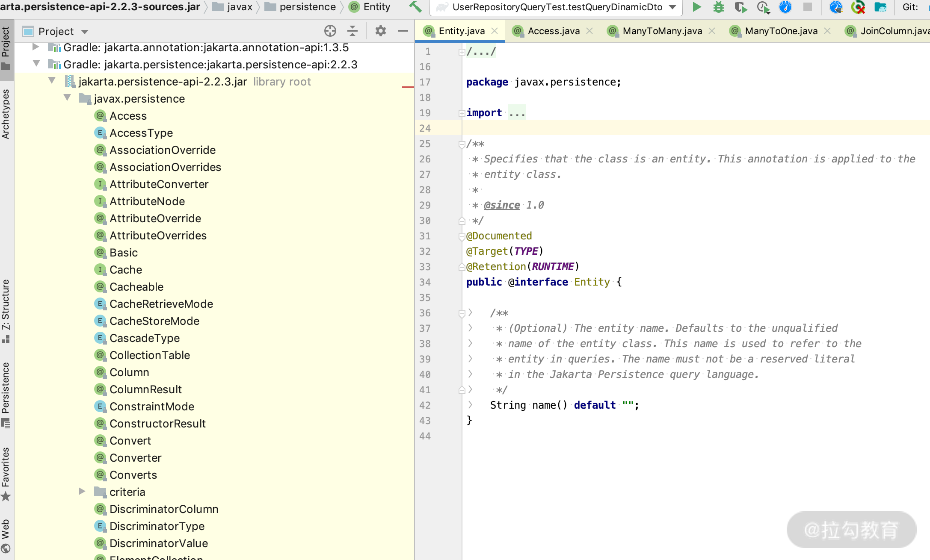930x560 pixels.
Task: Open Project panel settings gear
Action: [x=380, y=31]
